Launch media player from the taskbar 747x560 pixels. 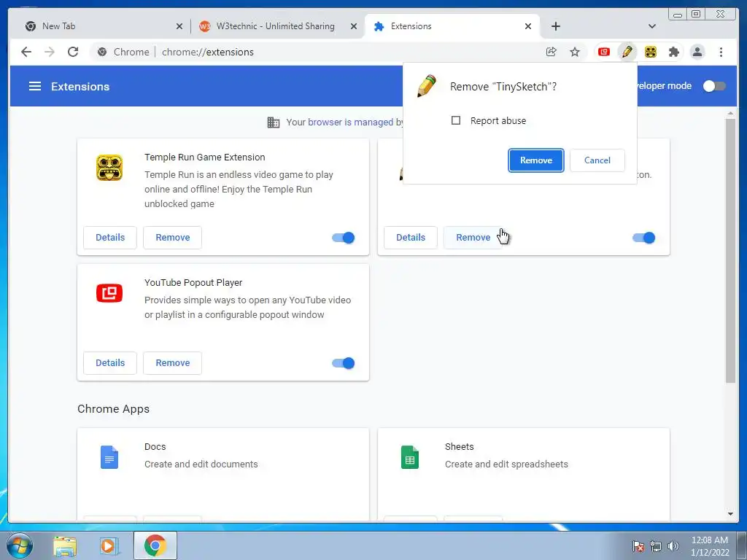coord(109,545)
